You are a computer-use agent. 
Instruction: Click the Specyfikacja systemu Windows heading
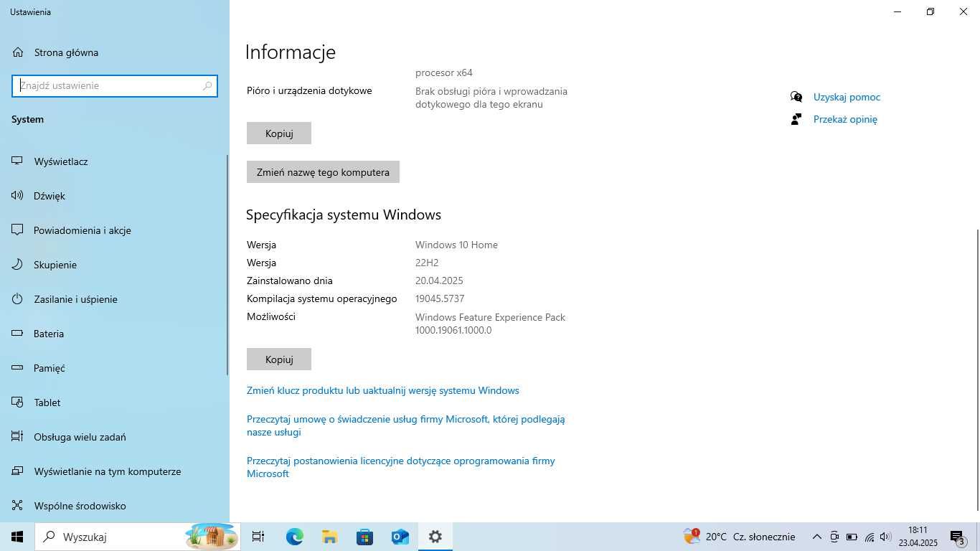pyautogui.click(x=344, y=215)
